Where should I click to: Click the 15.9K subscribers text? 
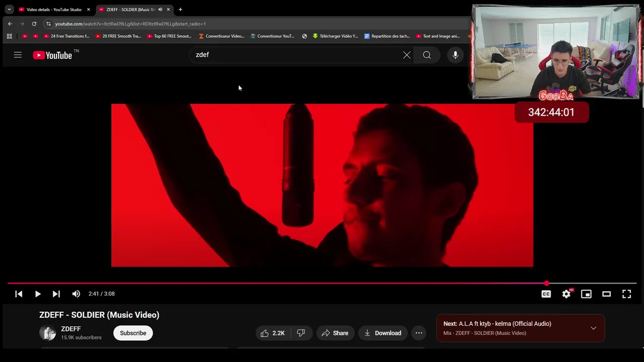(81, 337)
